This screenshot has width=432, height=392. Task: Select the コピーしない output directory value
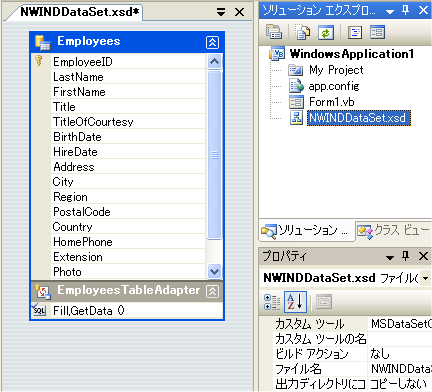pos(400,384)
